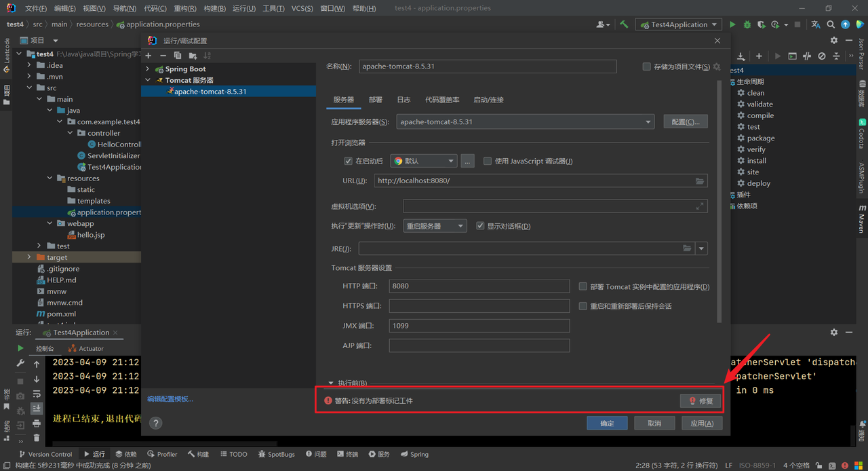
Task: Click the configuration name field
Action: coord(488,67)
